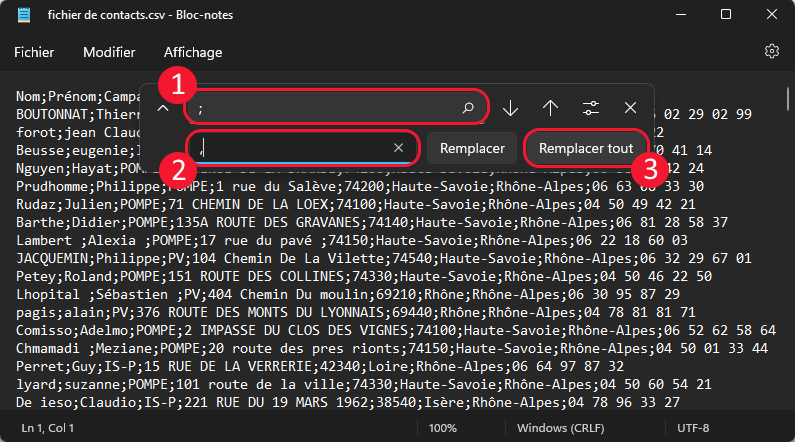Screen dimensions: 795x442
Task: Click inside the replace text field
Action: pos(295,148)
